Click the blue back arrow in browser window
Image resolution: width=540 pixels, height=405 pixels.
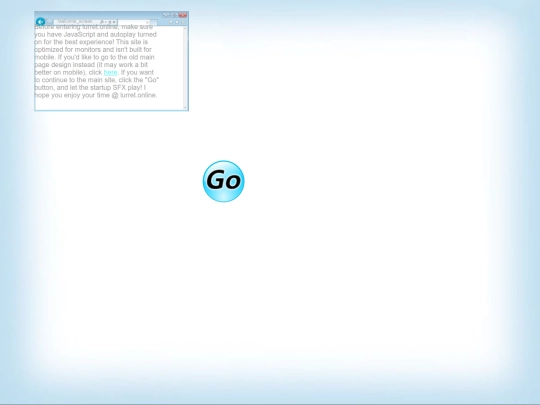tap(40, 22)
